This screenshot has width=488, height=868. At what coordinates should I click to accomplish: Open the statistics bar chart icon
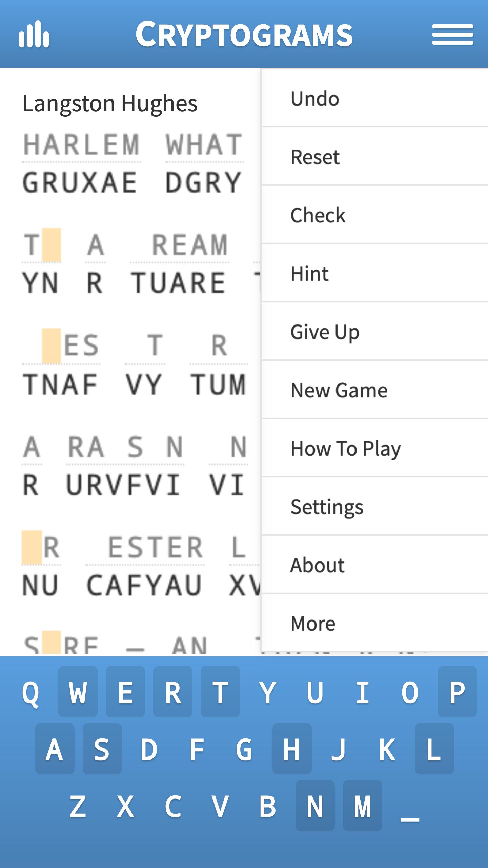point(34,34)
